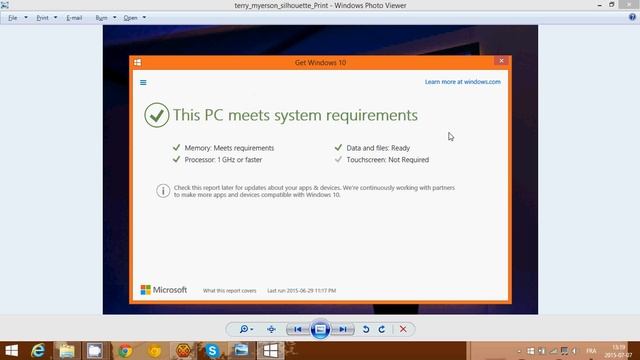Expand the Burn dropdown arrow
The width and height of the screenshot is (640, 360).
point(114,18)
